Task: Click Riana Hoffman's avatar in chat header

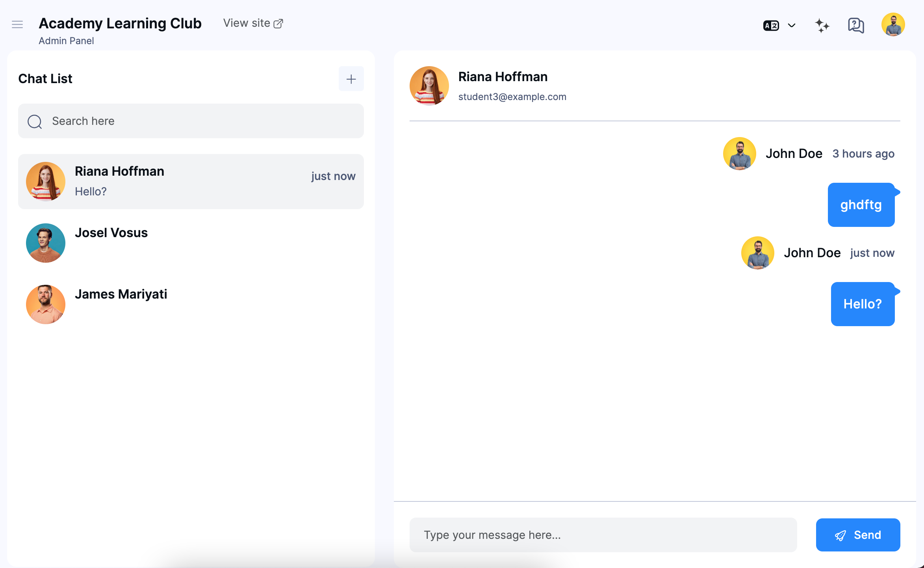Action: point(429,85)
